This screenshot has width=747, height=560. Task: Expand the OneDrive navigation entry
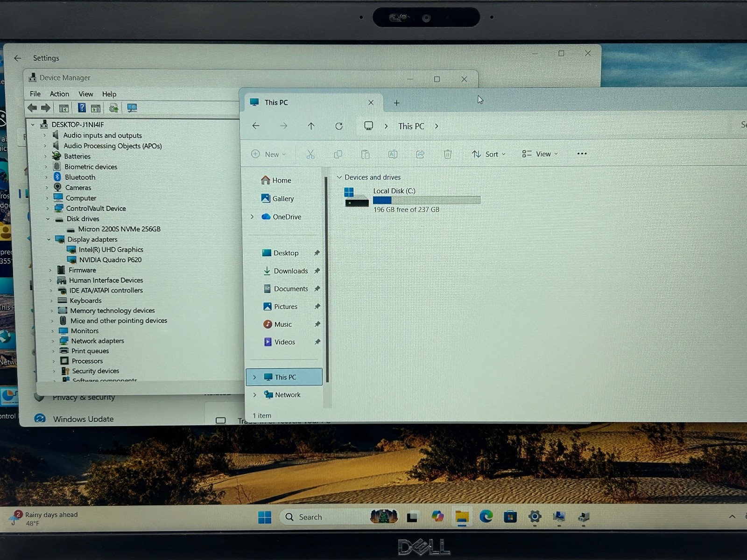tap(252, 217)
